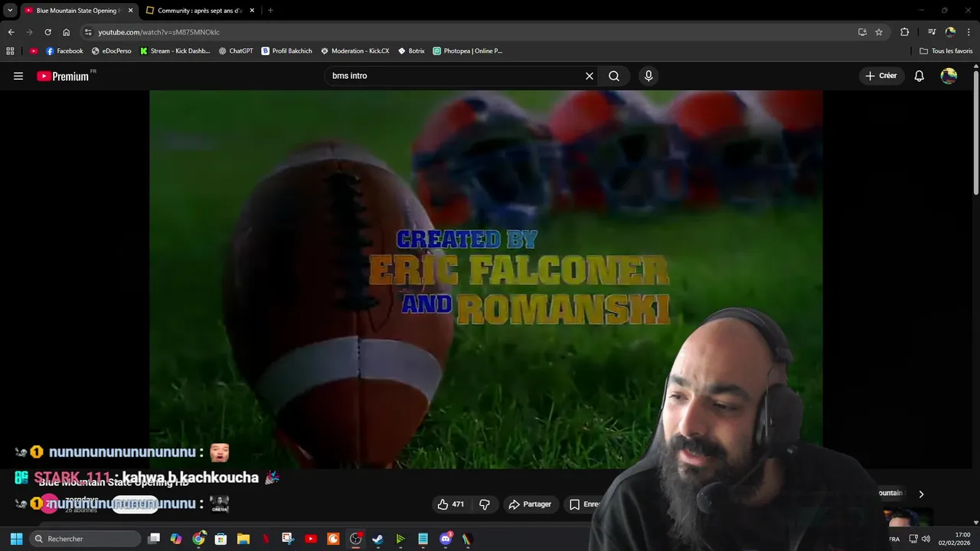The image size is (980, 551).
Task: Open the clock showing 17:00
Action: [x=955, y=539]
